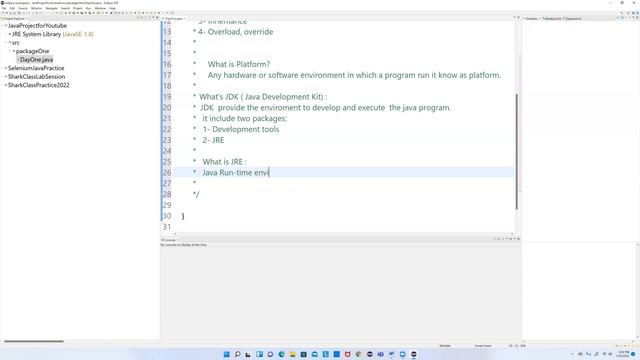This screenshot has height=360, width=640.
Task: Switch to the Expressions tab
Action: click(573, 18)
